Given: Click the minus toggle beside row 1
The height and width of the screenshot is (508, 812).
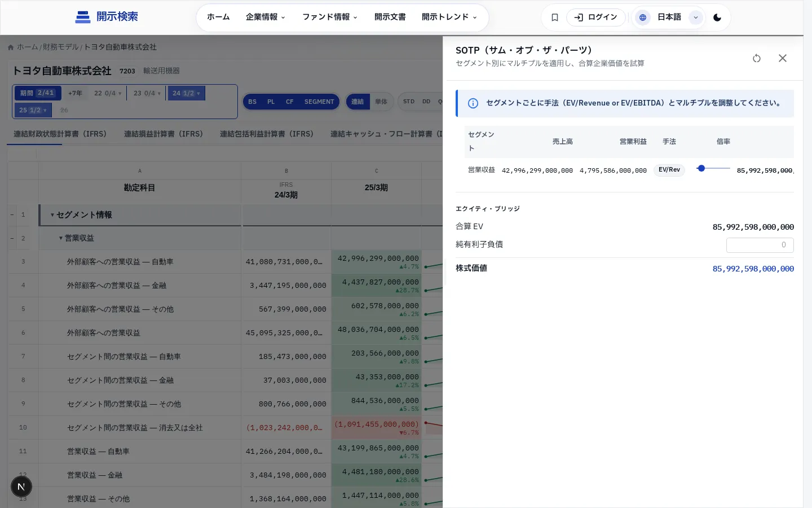Looking at the screenshot, I should pyautogui.click(x=12, y=215).
